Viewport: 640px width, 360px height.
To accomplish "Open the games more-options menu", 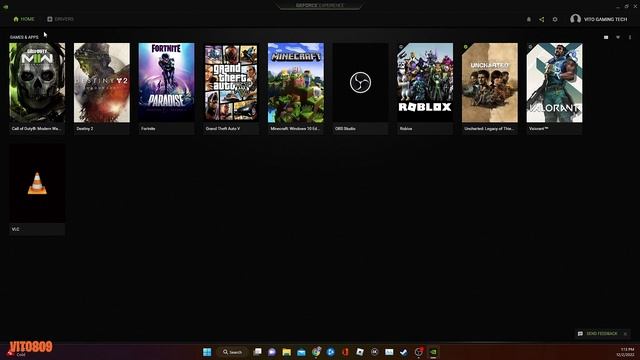I will pos(630,37).
